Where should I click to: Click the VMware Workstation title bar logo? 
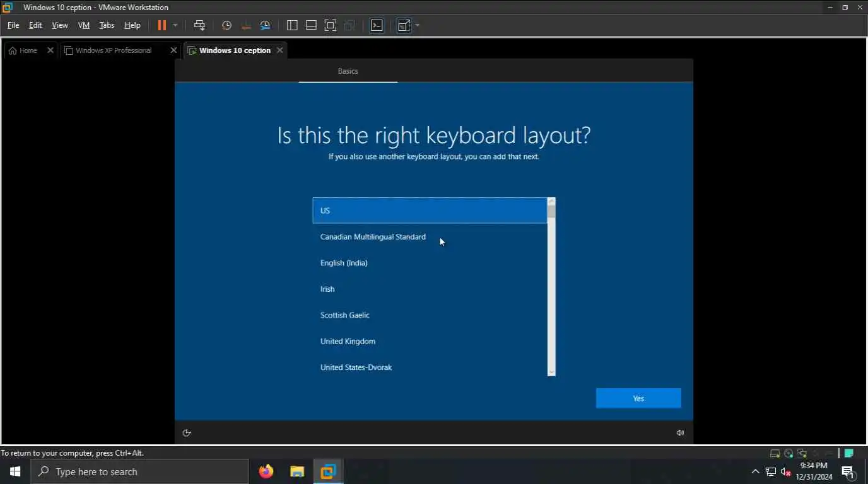point(8,8)
